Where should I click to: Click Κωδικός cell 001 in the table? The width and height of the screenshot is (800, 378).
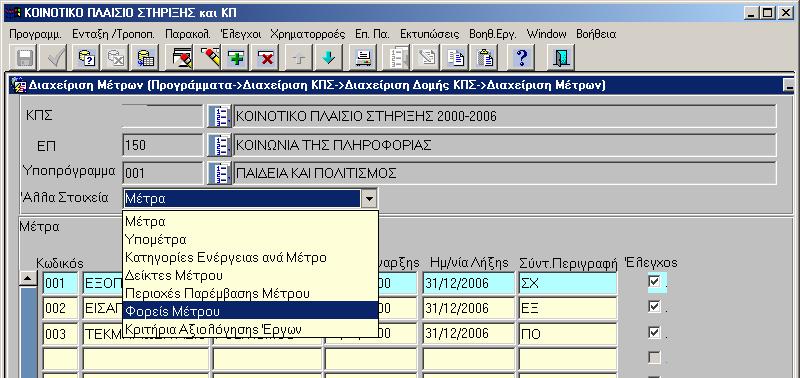(x=60, y=283)
